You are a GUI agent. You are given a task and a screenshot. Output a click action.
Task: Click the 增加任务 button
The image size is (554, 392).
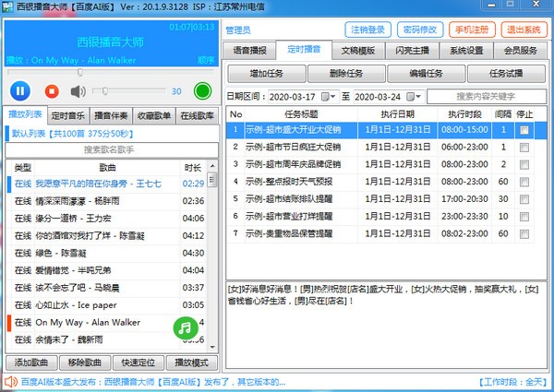point(267,73)
